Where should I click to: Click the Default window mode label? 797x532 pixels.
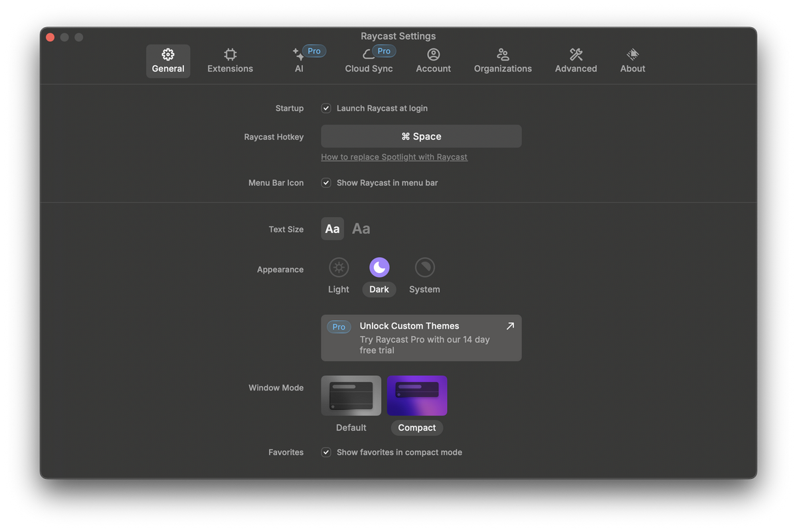[351, 428]
